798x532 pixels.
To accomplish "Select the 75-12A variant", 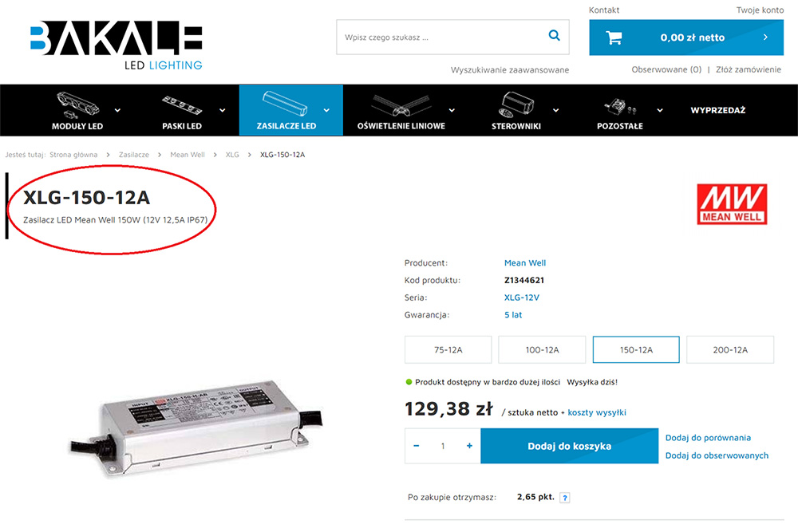I will 448,350.
